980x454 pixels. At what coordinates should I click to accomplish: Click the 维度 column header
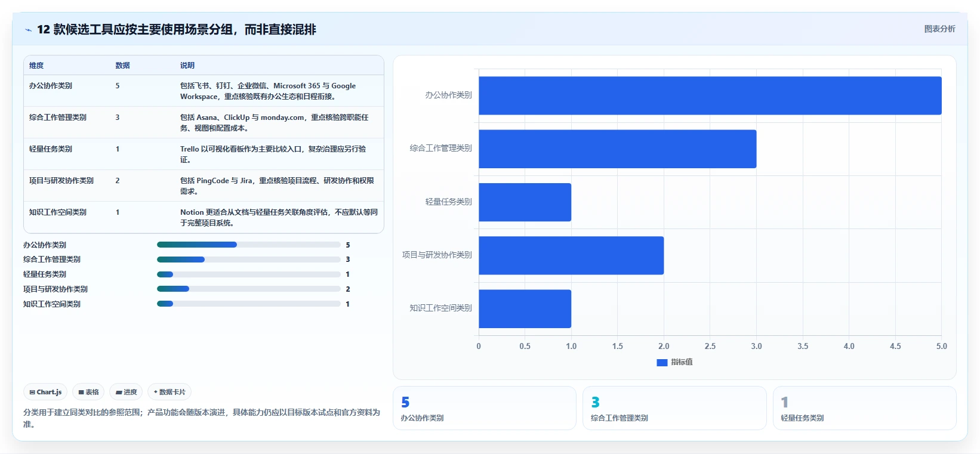[36, 66]
